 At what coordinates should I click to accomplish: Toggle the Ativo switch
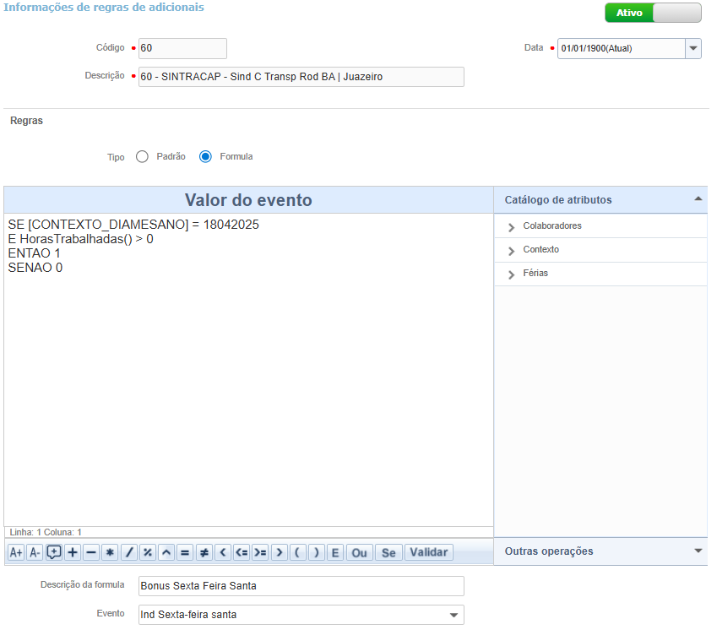point(653,13)
